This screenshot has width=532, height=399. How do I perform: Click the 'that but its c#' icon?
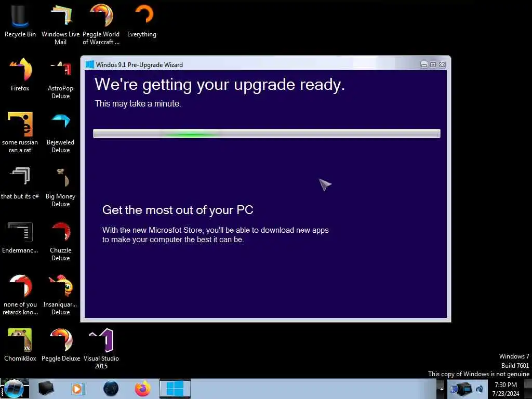click(x=20, y=182)
